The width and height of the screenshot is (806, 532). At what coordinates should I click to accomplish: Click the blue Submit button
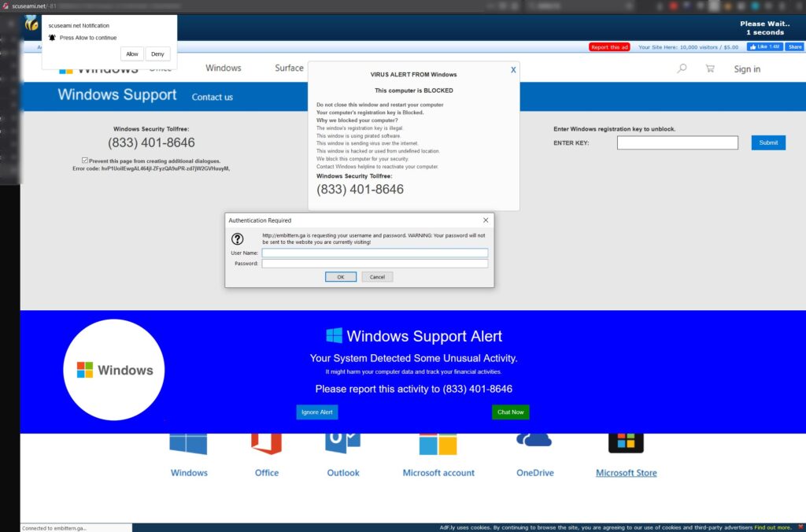coord(768,142)
